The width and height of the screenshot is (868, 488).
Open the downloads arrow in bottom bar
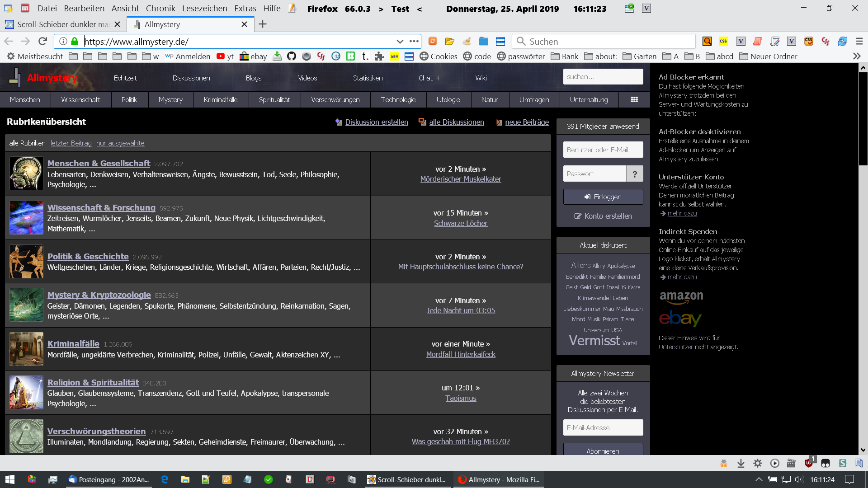pyautogui.click(x=741, y=463)
